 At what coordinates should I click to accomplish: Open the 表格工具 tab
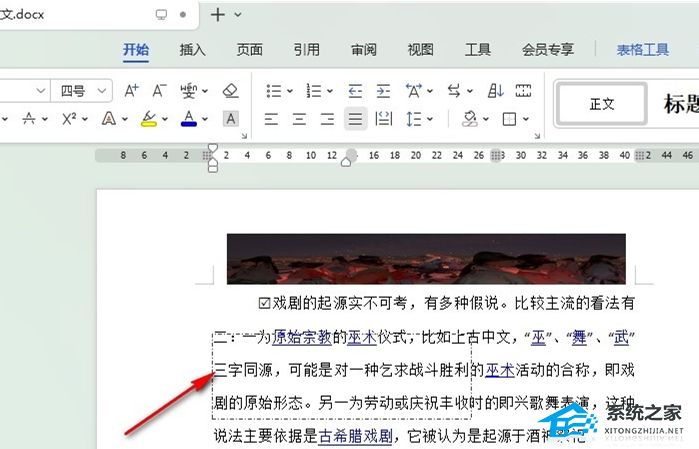tap(643, 49)
